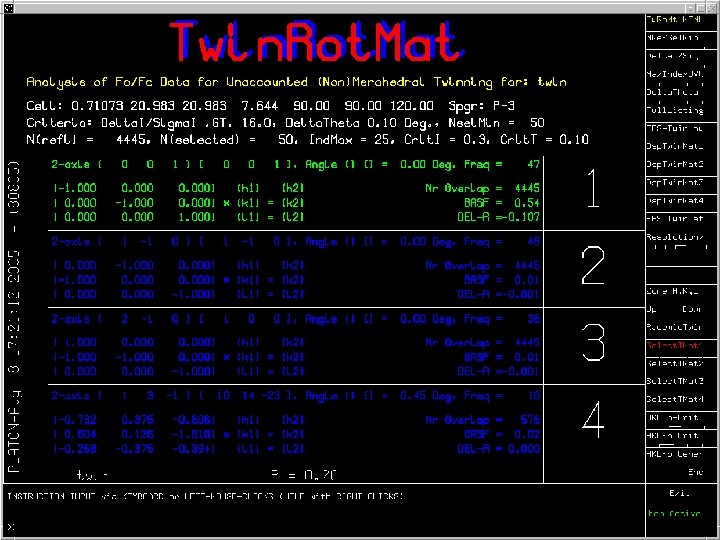720x540 pixels.
Task: Click the TwinRotMat title banner
Action: tap(317, 41)
